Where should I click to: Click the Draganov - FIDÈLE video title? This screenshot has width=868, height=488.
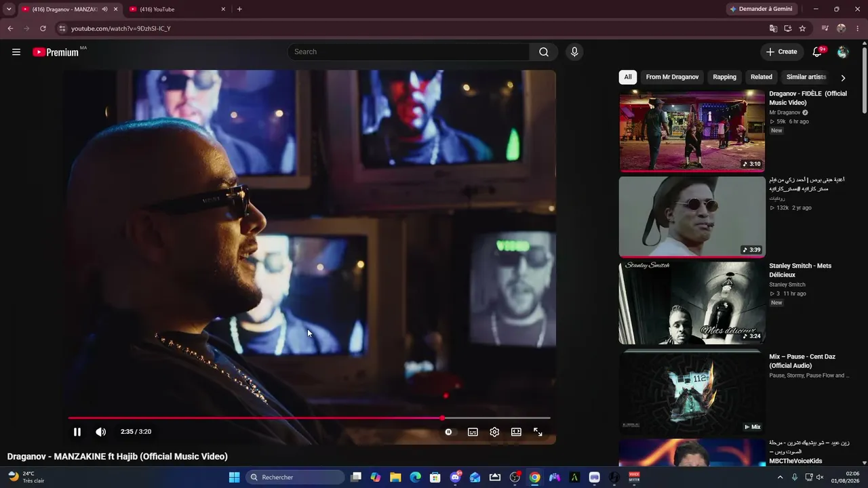808,98
